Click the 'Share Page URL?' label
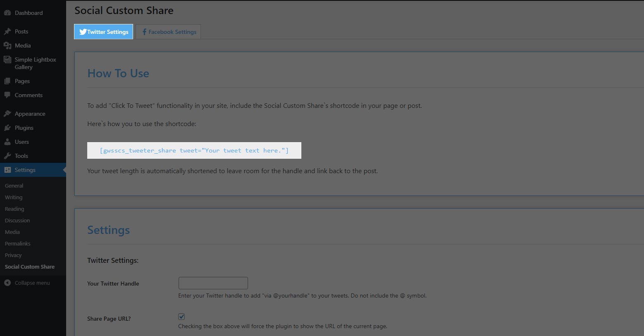This screenshot has width=644, height=336. 109,319
